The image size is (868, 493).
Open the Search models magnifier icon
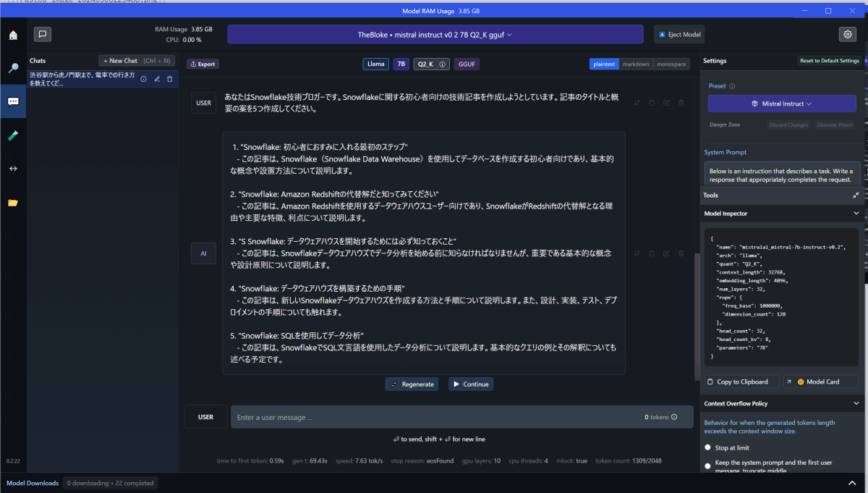(x=13, y=68)
